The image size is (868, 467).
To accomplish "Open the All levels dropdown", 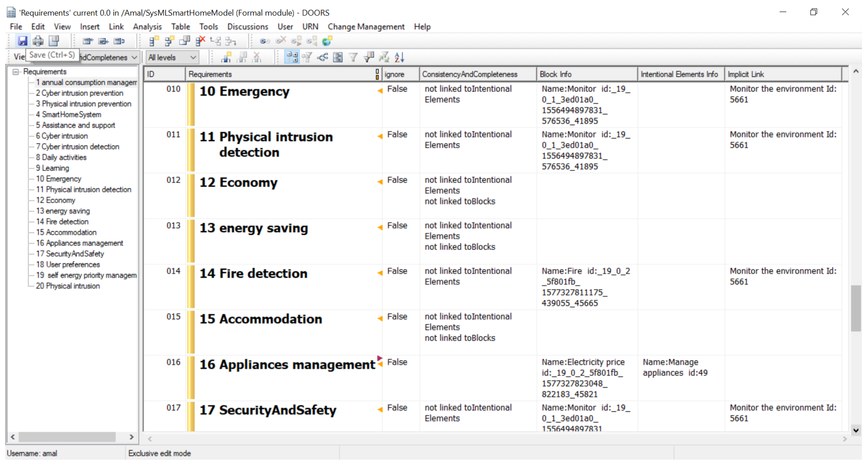I will point(172,58).
